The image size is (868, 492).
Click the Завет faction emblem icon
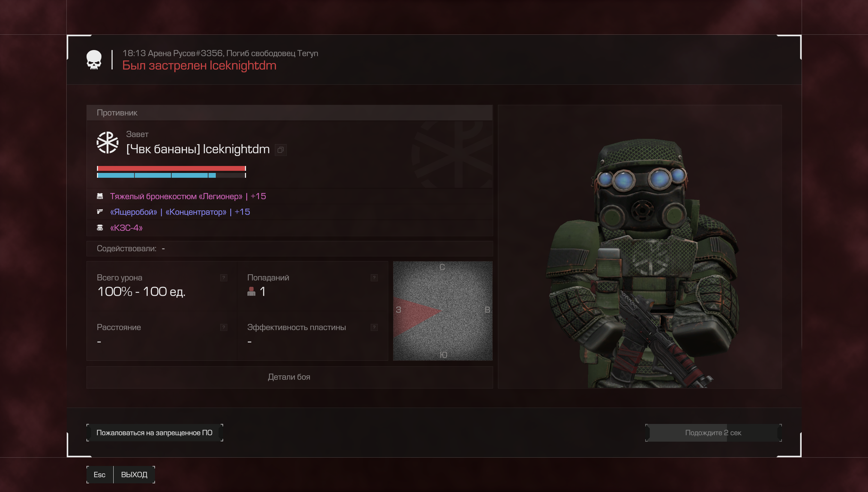click(107, 142)
